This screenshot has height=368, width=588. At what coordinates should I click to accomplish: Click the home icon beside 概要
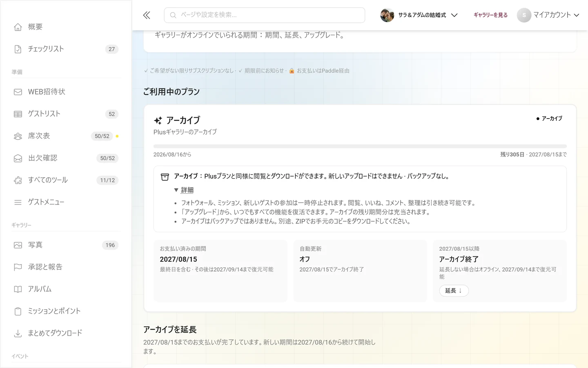point(18,27)
